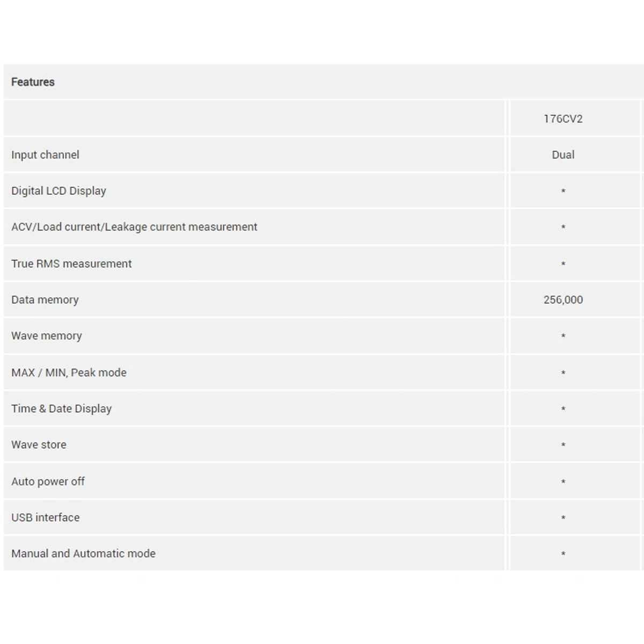
Task: Select the Data memory row label
Action: [45, 300]
